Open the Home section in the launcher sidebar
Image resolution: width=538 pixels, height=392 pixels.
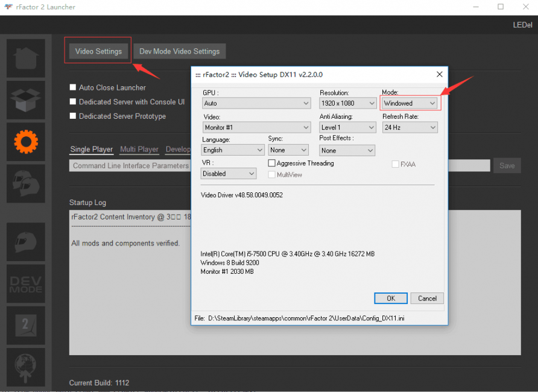26,58
